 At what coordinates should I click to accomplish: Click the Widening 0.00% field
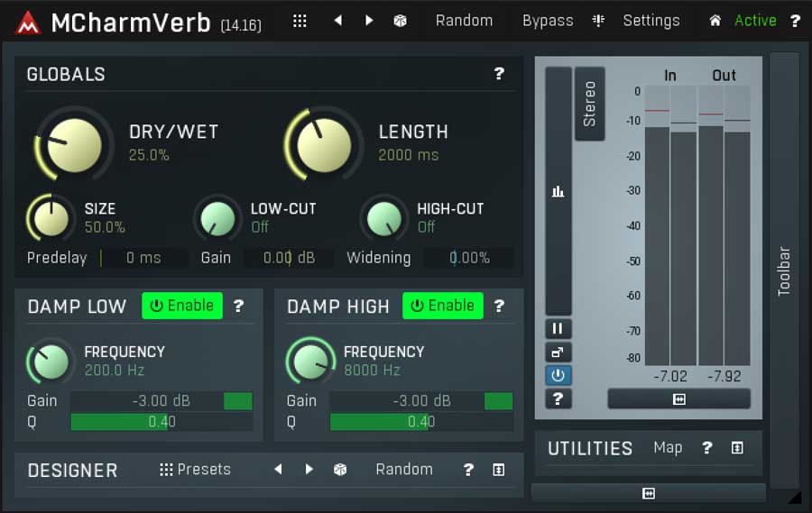(469, 258)
